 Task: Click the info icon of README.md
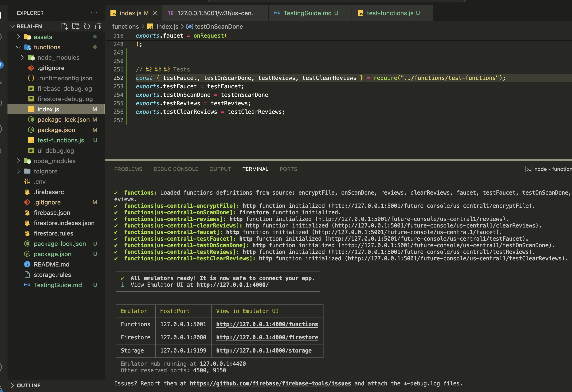27,264
